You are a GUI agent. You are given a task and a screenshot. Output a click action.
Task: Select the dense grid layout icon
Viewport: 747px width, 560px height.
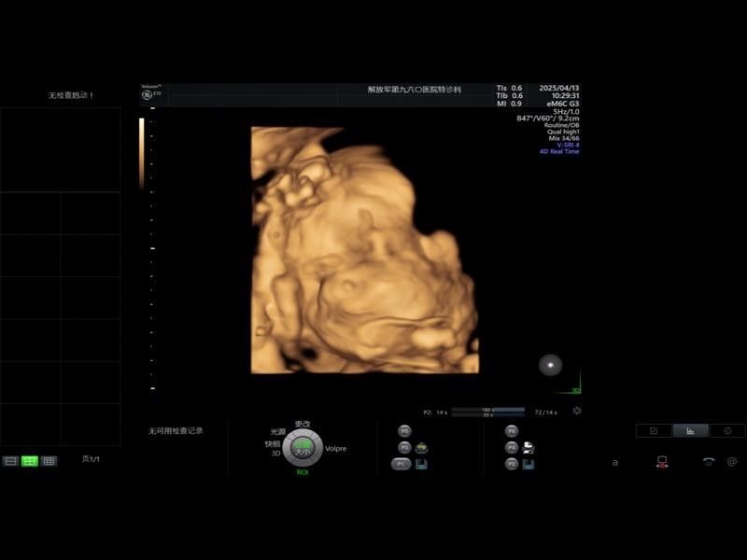click(x=49, y=461)
